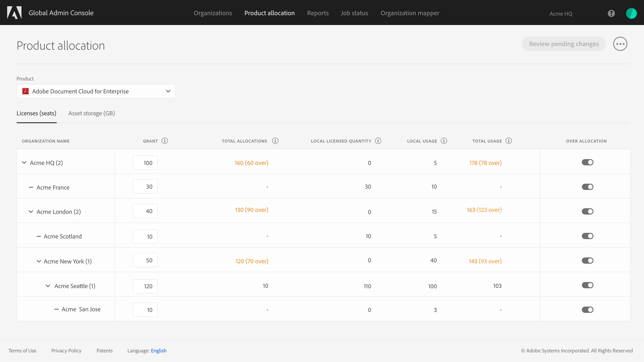Image resolution: width=644 pixels, height=362 pixels.
Task: Click the '143 (93 over)' total usage value
Action: pyautogui.click(x=485, y=261)
